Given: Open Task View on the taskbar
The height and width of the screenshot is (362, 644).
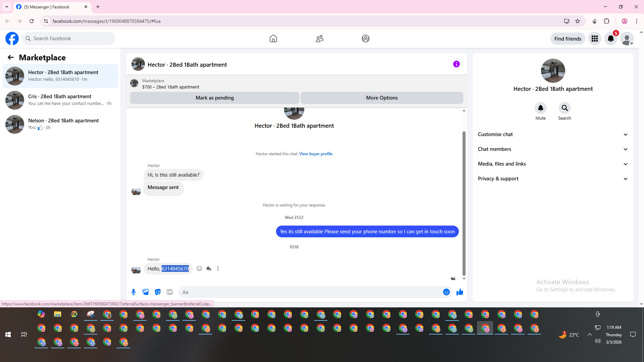Looking at the screenshot, I should pyautogui.click(x=24, y=335).
